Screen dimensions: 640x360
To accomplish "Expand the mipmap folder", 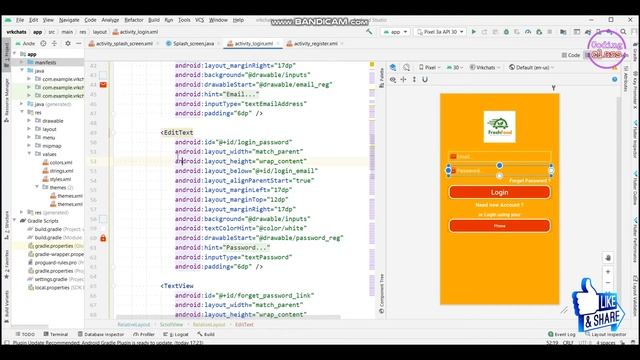I will (x=29, y=146).
